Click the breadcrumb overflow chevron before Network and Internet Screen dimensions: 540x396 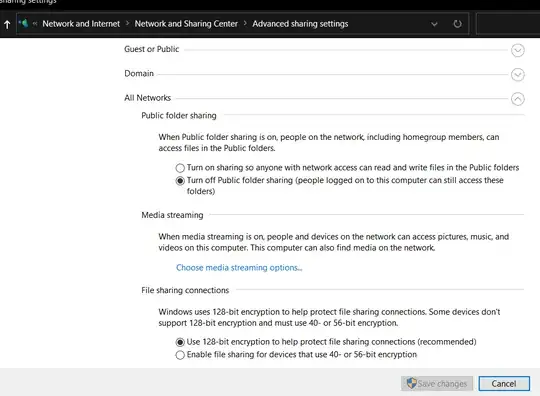click(35, 24)
